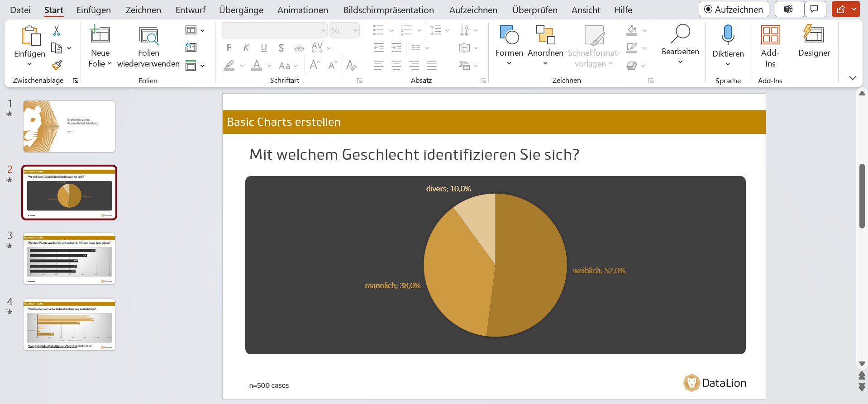868x404 pixels.
Task: Collapse the ribbon with the chevron
Action: (853, 78)
